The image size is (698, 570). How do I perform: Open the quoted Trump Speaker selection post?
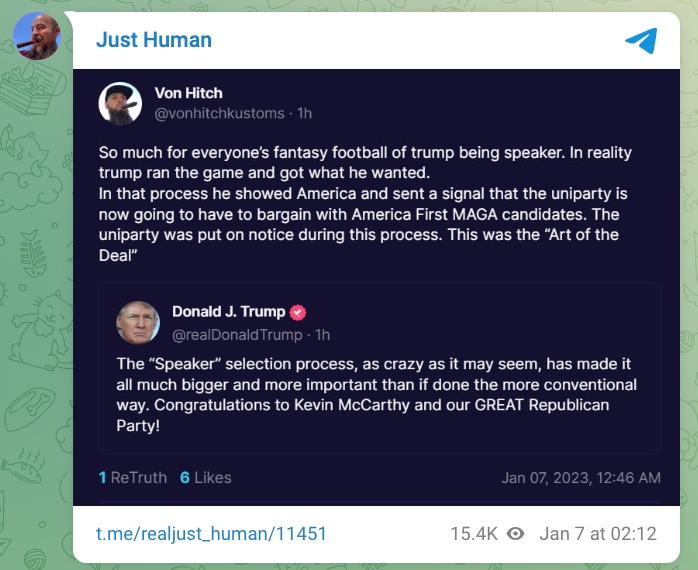(x=379, y=395)
